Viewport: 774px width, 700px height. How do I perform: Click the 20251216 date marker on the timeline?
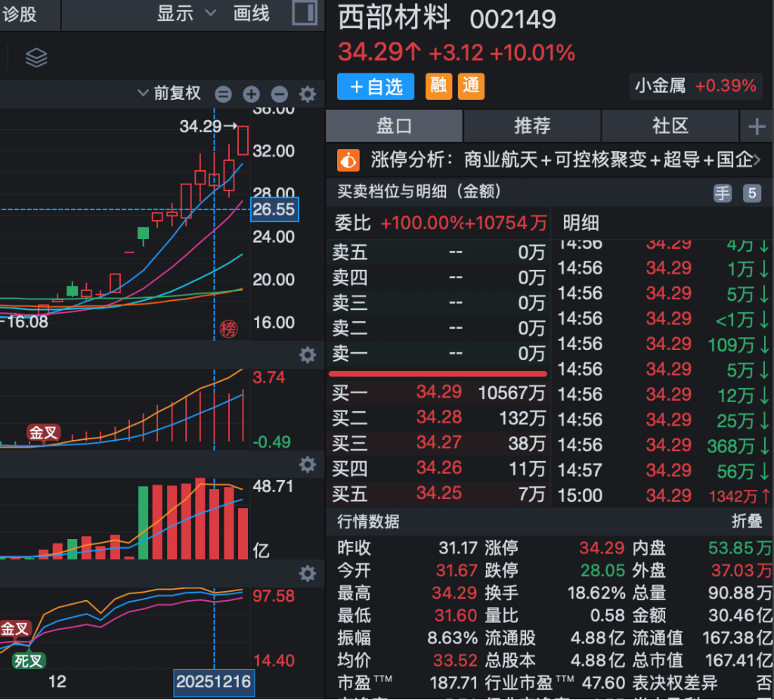pos(214,682)
